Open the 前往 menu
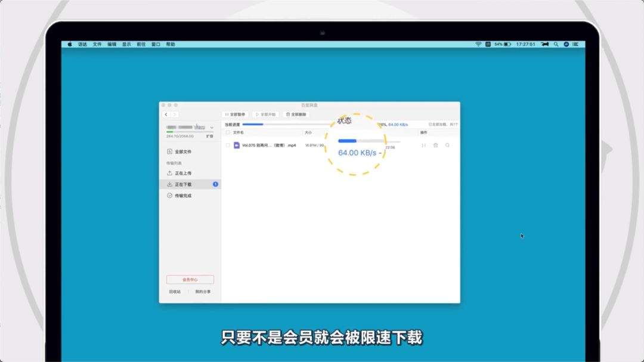This screenshot has height=362, width=644. click(141, 44)
